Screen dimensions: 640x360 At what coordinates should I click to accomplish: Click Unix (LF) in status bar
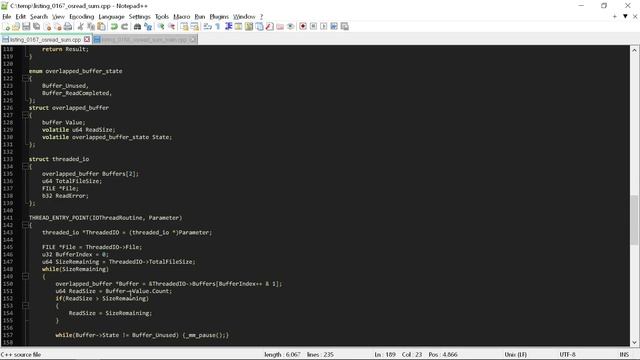click(x=516, y=355)
